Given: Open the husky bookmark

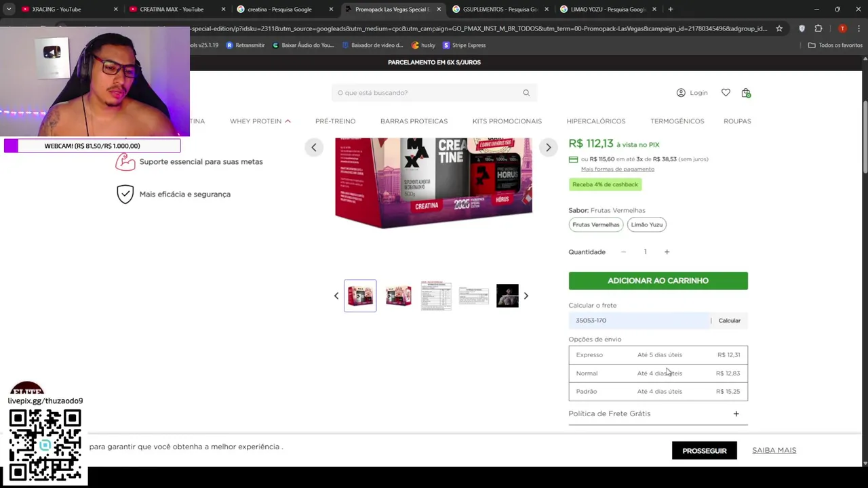Looking at the screenshot, I should click(x=423, y=45).
